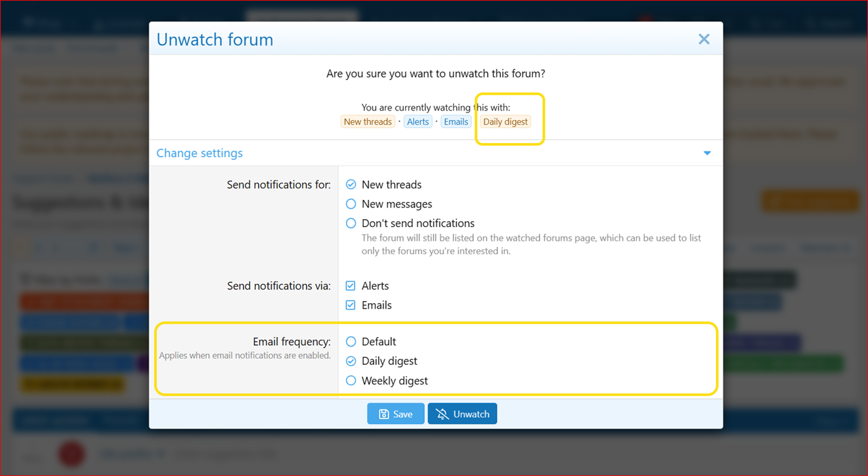
Task: Click 'Are you sure you want to unwatch' text
Action: [x=436, y=73]
